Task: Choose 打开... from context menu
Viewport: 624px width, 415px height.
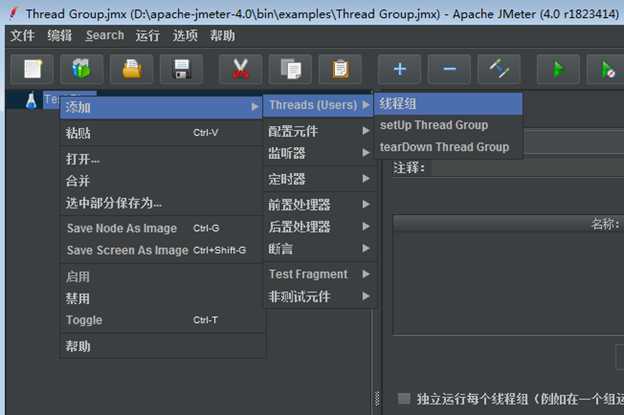Action: point(161,159)
